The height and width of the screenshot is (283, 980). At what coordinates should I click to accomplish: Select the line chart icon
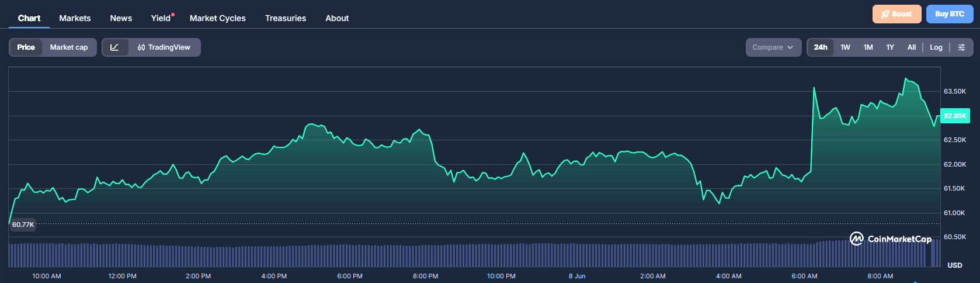click(x=115, y=47)
